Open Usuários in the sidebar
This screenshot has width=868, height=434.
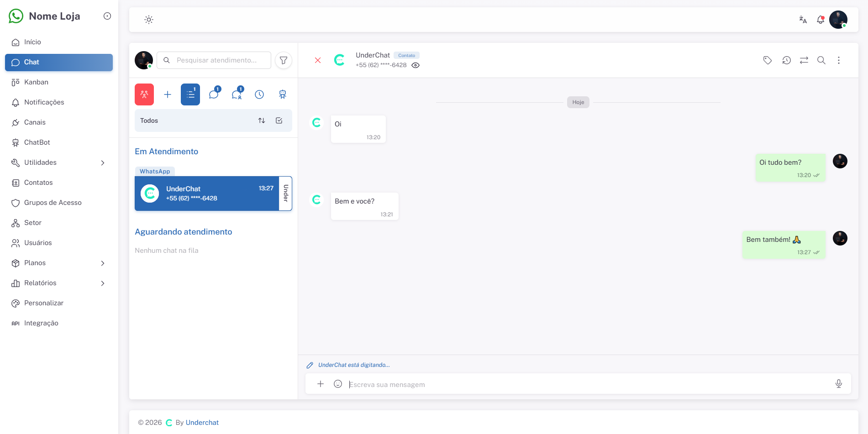click(x=59, y=243)
